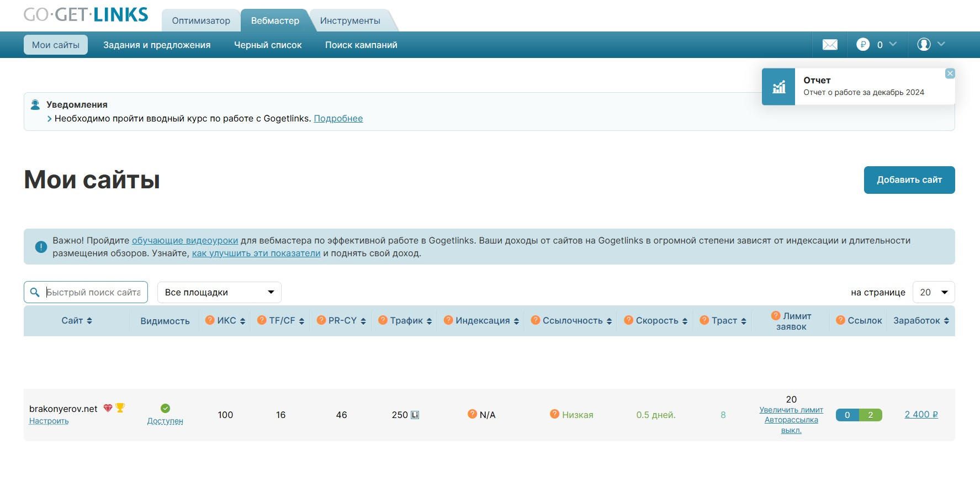The width and height of the screenshot is (980, 492).
Task: Show help for Траст column
Action: click(704, 320)
